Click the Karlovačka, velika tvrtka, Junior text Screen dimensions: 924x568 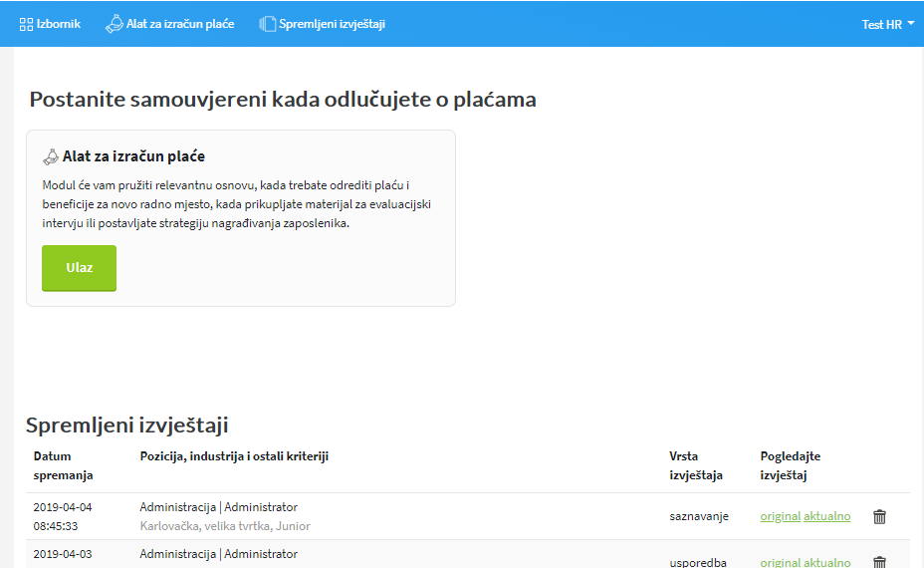pos(224,525)
